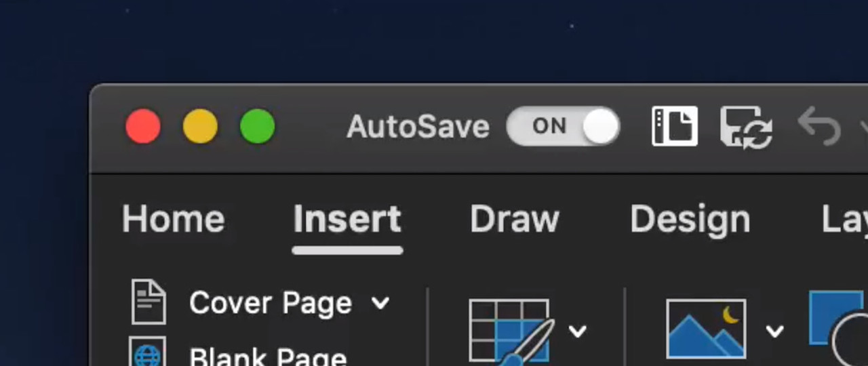Open the undo history dropdown arrow

click(864, 127)
